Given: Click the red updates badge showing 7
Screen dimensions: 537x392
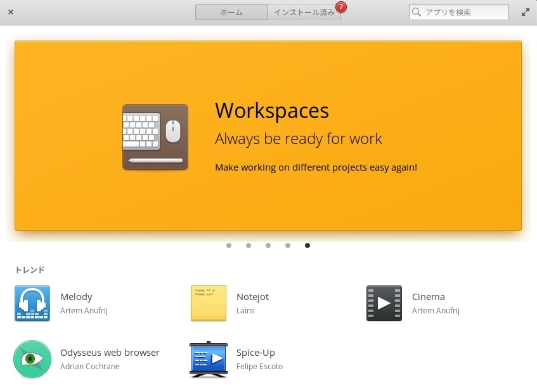Looking at the screenshot, I should click(x=341, y=7).
